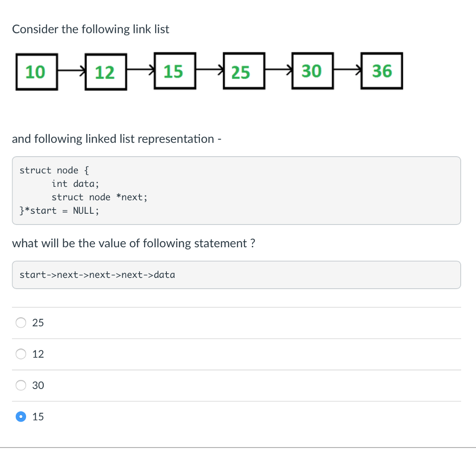Click the node box with value 25
The width and height of the screenshot is (476, 455).
[x=244, y=71]
